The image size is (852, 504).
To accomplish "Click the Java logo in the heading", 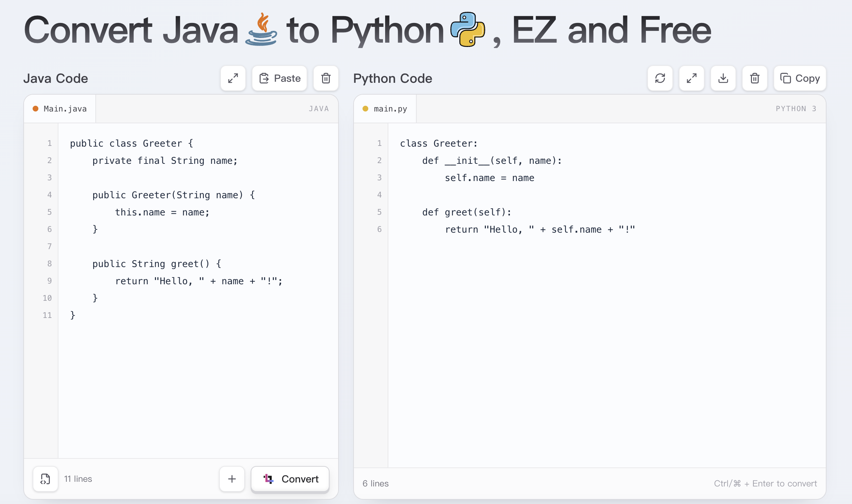I will pyautogui.click(x=261, y=29).
